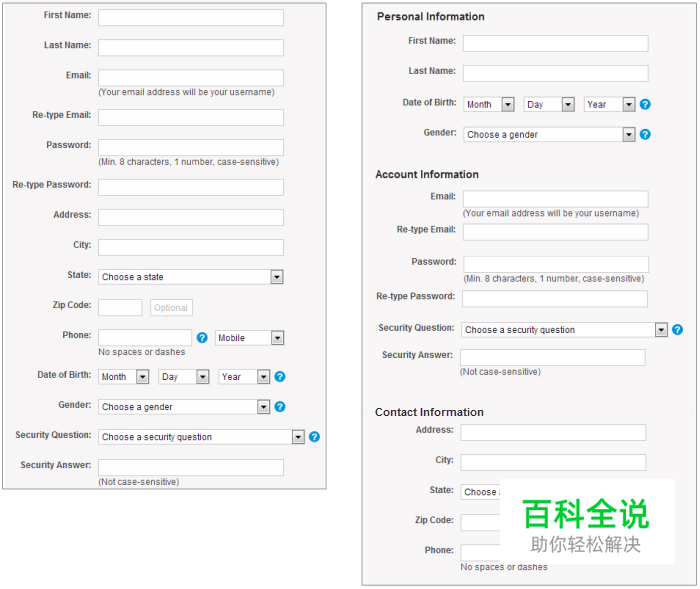The image size is (700, 589).
Task: Open the right form's Choose a security question dropdown
Action: coord(565,330)
